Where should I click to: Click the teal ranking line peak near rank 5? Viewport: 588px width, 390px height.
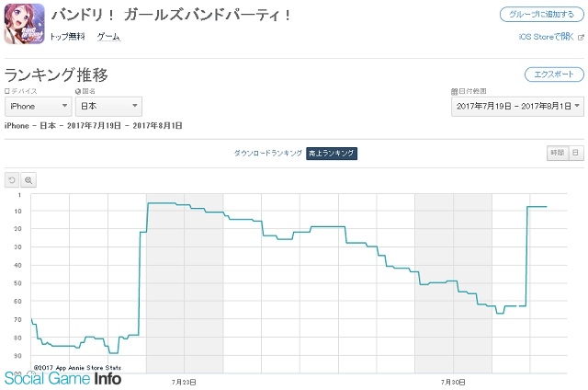(x=162, y=203)
